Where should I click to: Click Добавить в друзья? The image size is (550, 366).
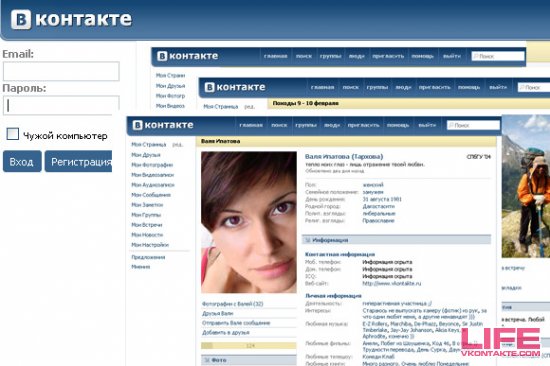pos(226,332)
